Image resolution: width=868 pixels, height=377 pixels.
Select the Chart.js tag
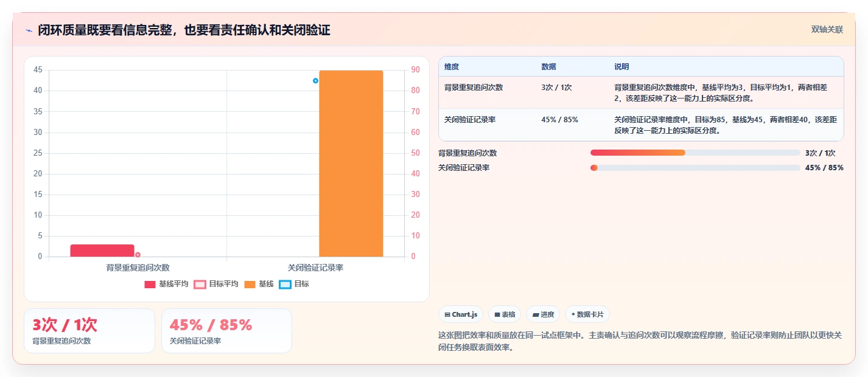click(x=461, y=314)
